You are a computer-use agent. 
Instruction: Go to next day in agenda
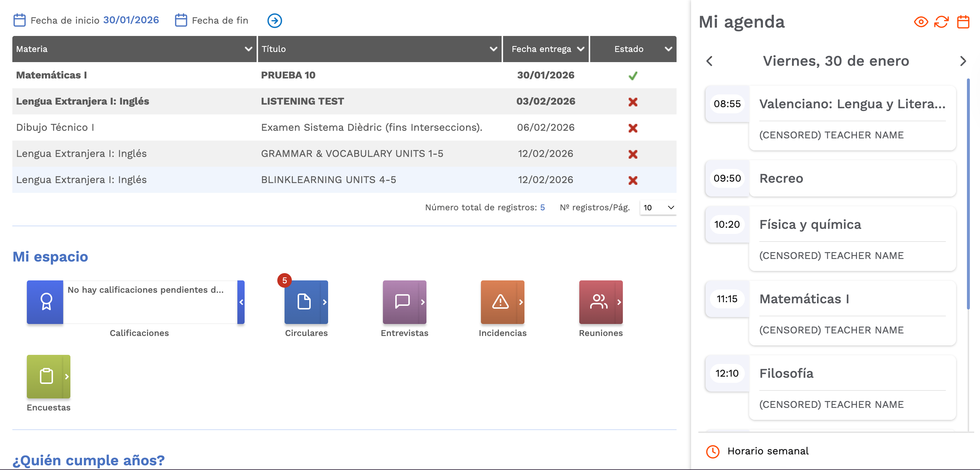(x=963, y=61)
